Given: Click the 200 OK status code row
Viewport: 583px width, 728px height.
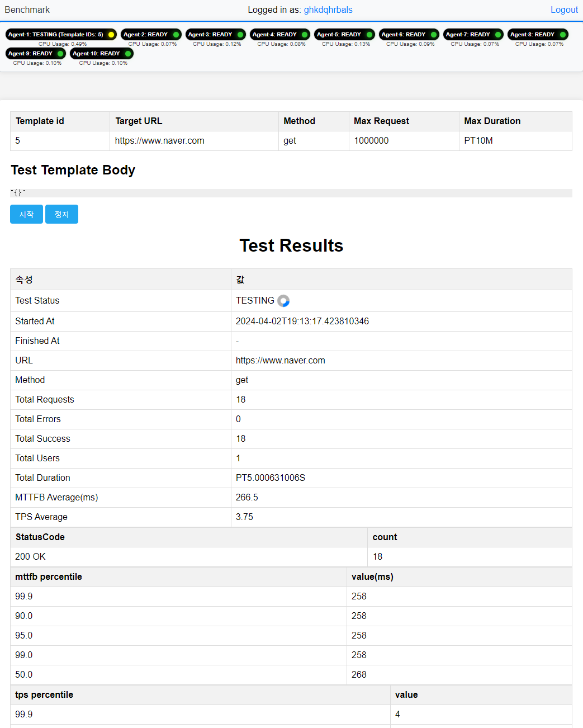Looking at the screenshot, I should (291, 557).
